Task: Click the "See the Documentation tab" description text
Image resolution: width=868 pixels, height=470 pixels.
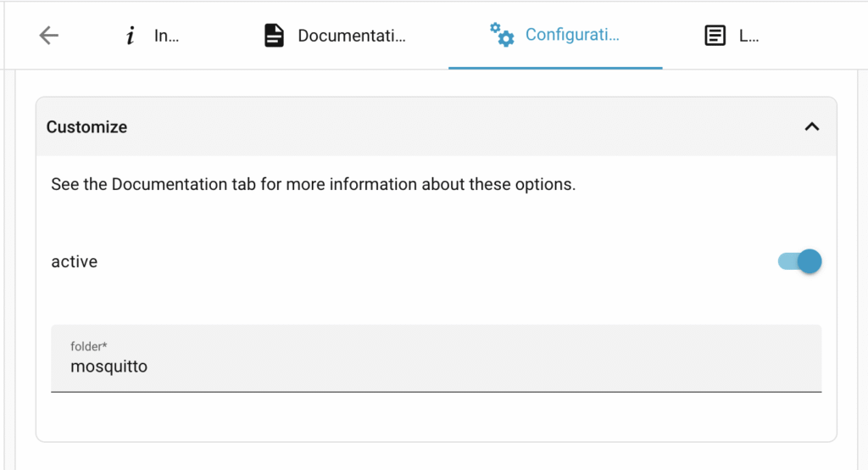Action: tap(313, 184)
